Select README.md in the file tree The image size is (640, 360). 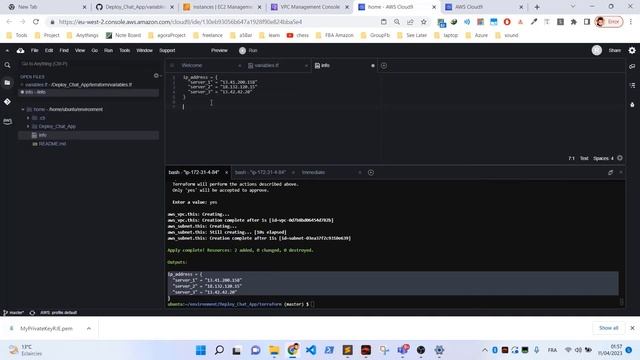[52, 144]
